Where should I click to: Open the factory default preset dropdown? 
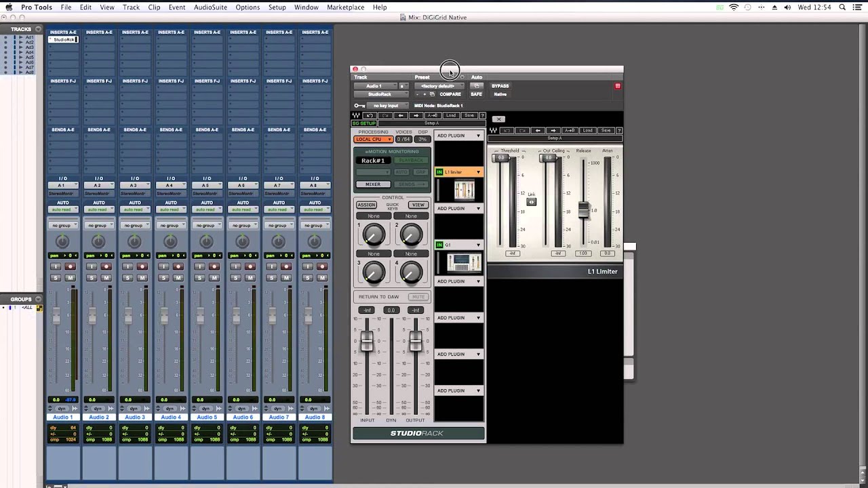tap(439, 86)
